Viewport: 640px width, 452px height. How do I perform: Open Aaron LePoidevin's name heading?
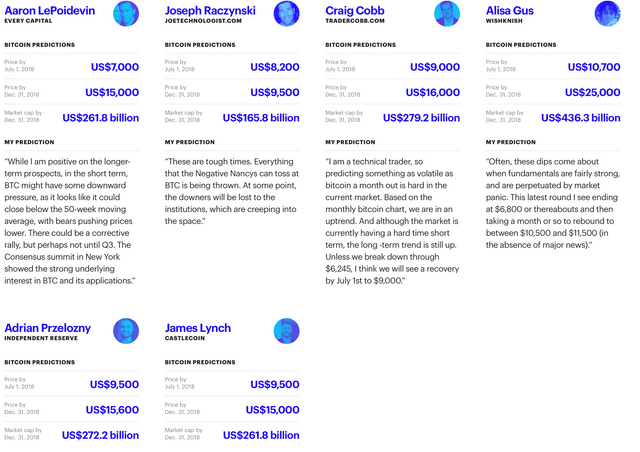[x=51, y=10]
